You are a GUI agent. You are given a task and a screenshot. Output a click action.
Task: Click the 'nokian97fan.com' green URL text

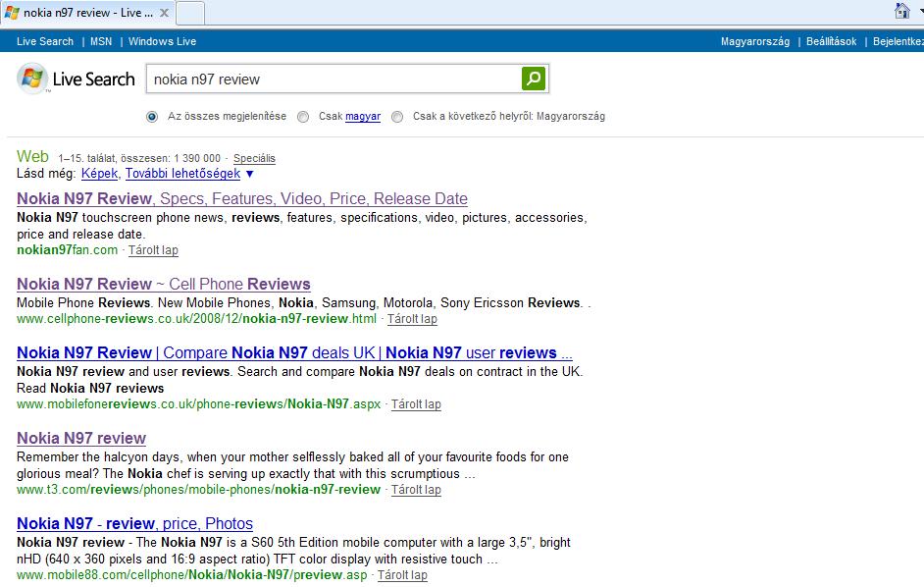(67, 250)
